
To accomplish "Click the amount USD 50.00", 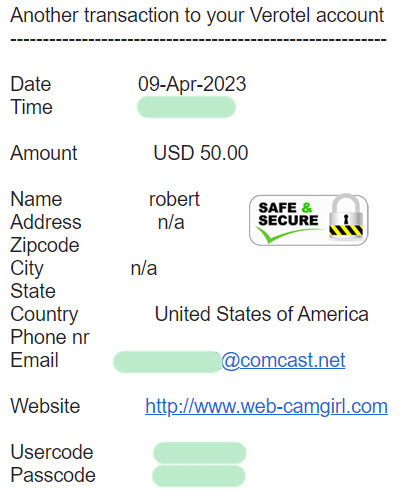I will pyautogui.click(x=201, y=153).
